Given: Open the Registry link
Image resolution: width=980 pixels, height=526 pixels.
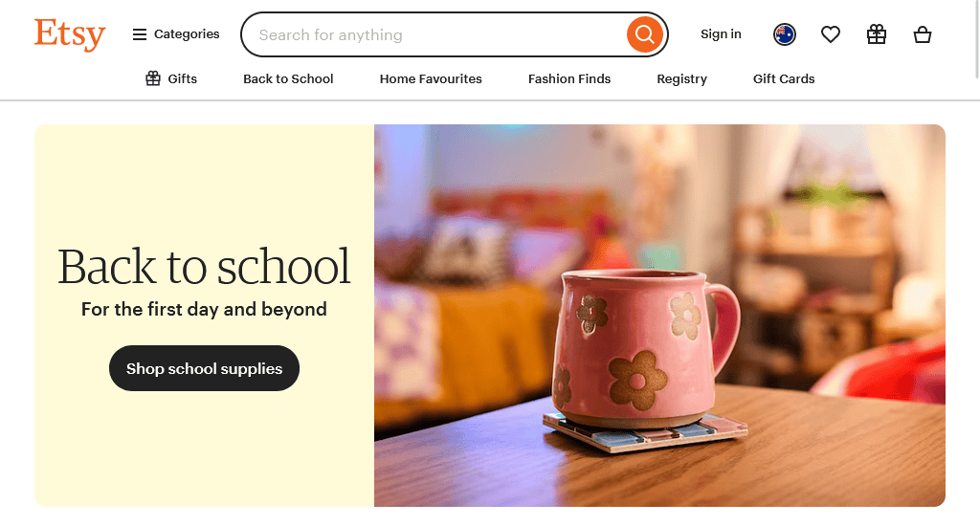Looking at the screenshot, I should (x=681, y=78).
